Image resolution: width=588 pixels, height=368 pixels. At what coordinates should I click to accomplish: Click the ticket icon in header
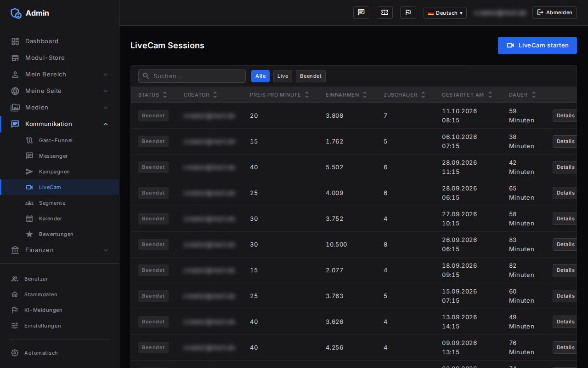click(x=384, y=12)
